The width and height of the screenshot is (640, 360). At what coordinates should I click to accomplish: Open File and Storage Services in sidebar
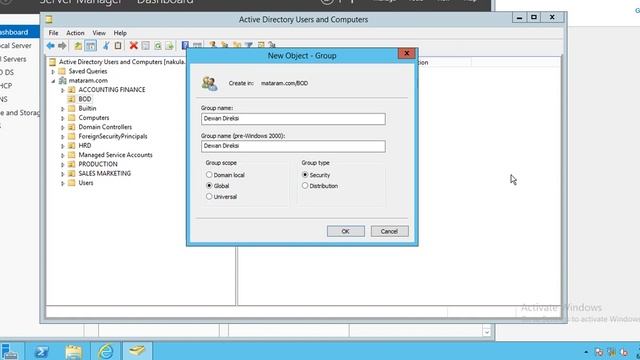[20, 113]
